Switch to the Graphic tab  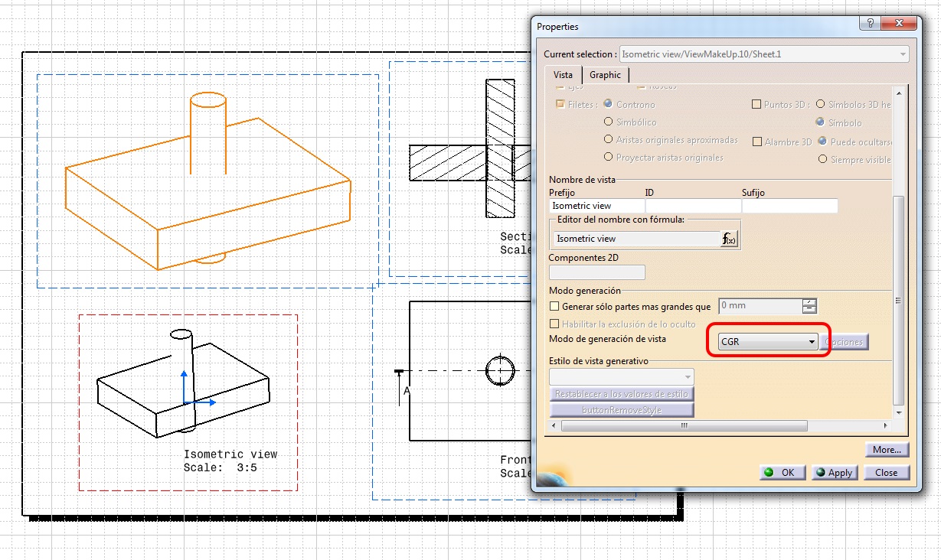605,75
